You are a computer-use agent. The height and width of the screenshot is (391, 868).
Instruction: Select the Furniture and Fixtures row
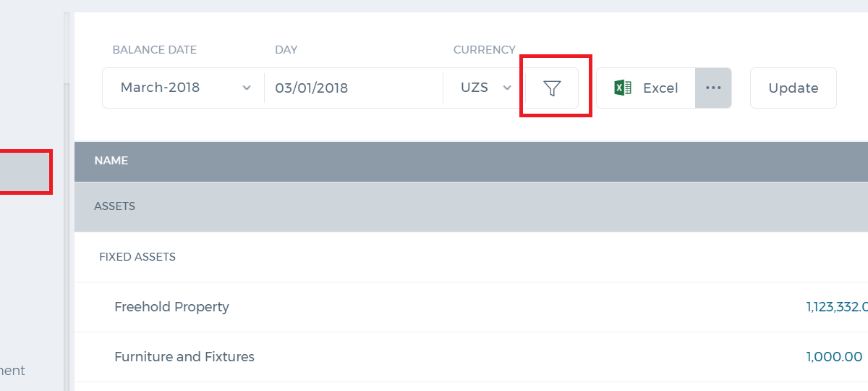[x=471, y=357]
